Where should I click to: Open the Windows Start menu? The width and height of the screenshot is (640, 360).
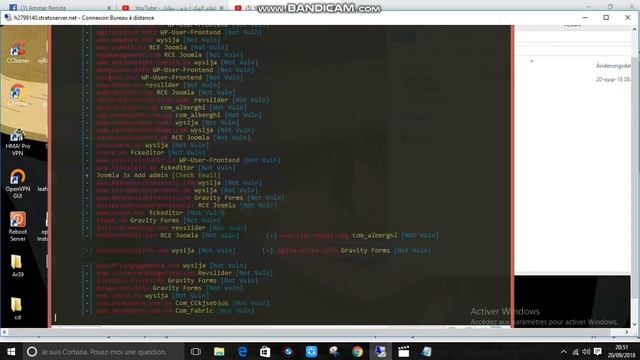click(11, 351)
